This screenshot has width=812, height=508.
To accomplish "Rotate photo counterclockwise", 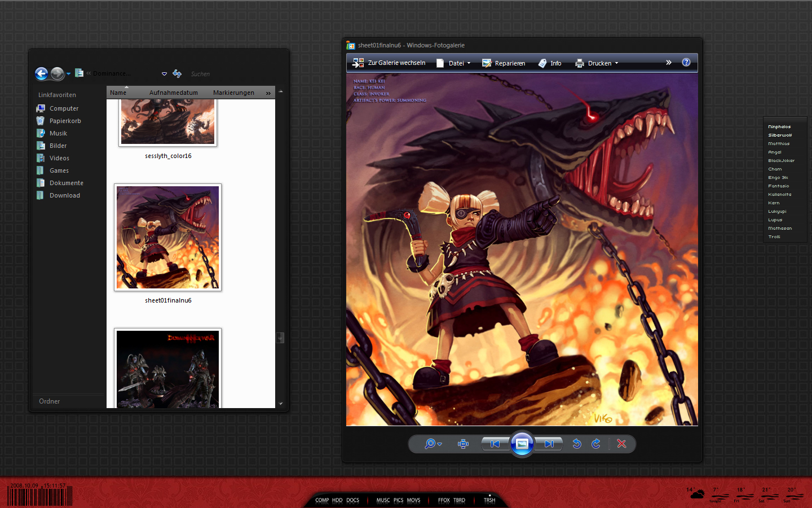I will [x=577, y=444].
